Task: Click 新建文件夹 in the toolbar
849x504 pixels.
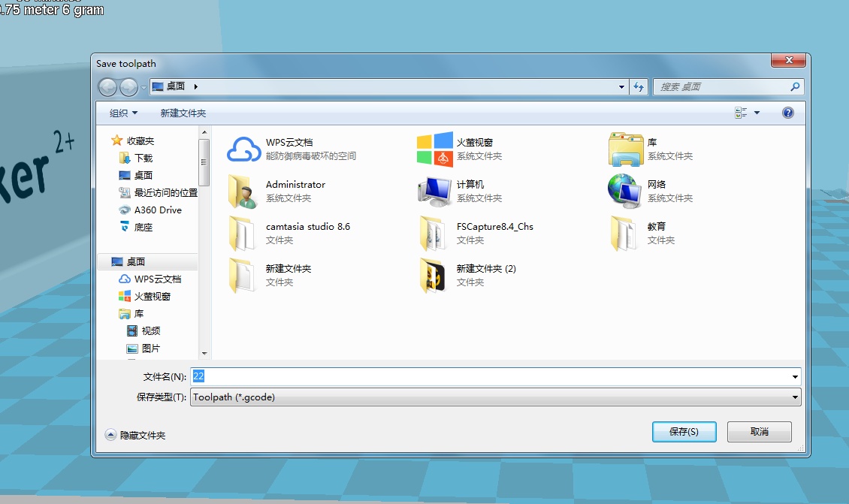Action: [183, 113]
